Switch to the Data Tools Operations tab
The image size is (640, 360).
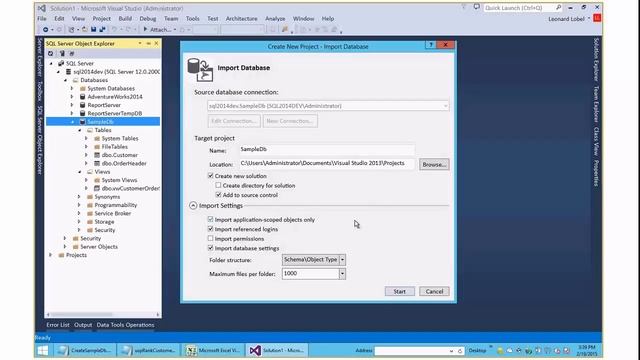coord(125,325)
